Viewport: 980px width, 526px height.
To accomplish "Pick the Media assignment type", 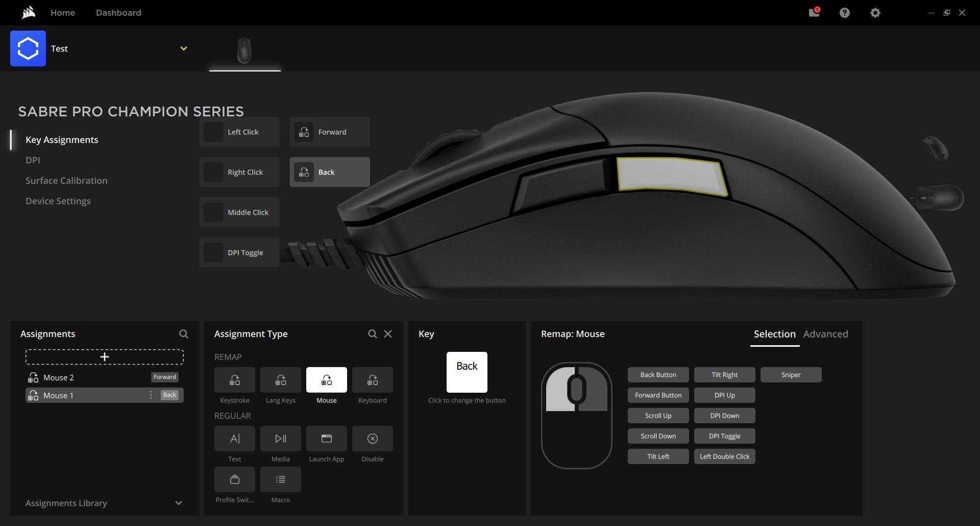I will click(x=280, y=439).
